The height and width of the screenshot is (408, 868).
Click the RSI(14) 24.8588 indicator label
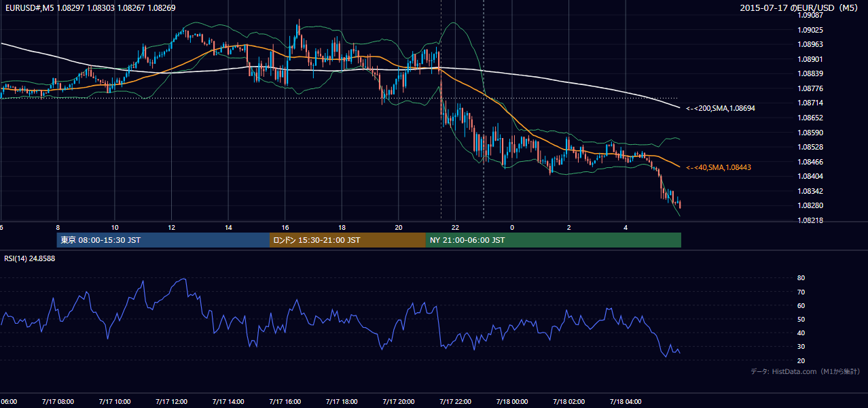30,258
